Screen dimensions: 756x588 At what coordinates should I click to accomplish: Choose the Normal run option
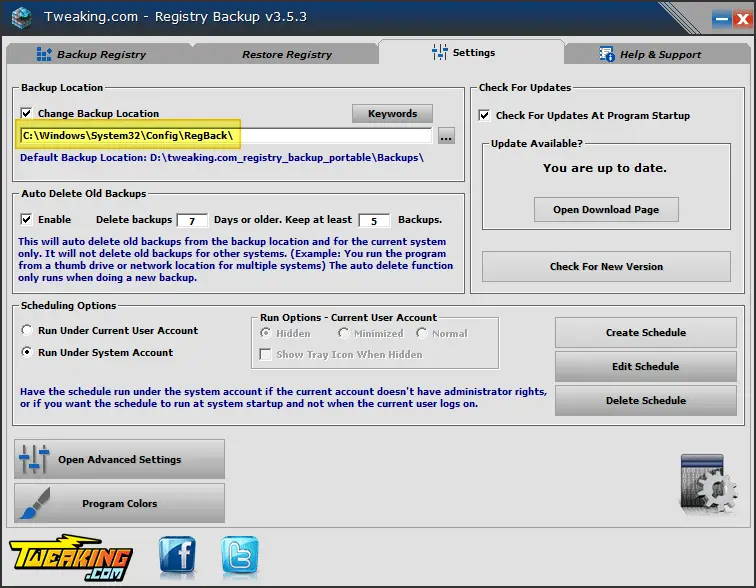(x=421, y=333)
